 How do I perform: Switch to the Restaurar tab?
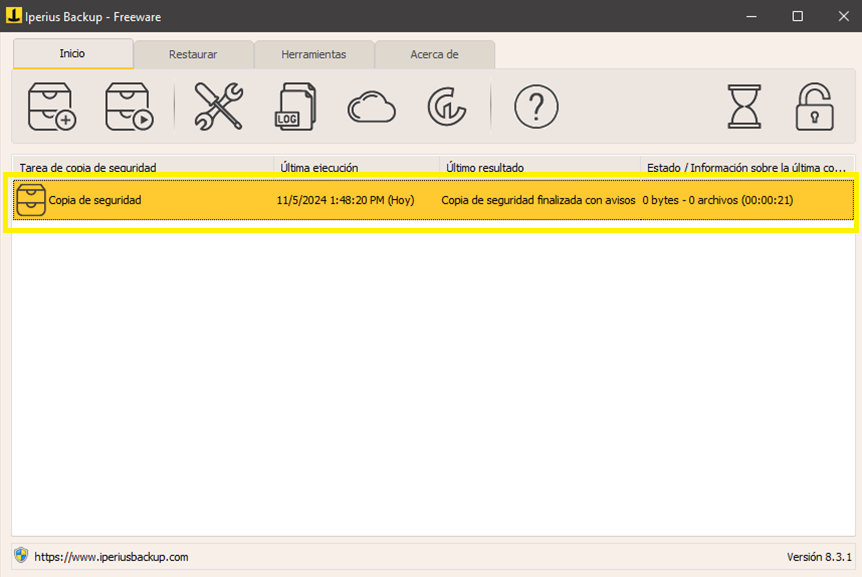[x=193, y=54]
